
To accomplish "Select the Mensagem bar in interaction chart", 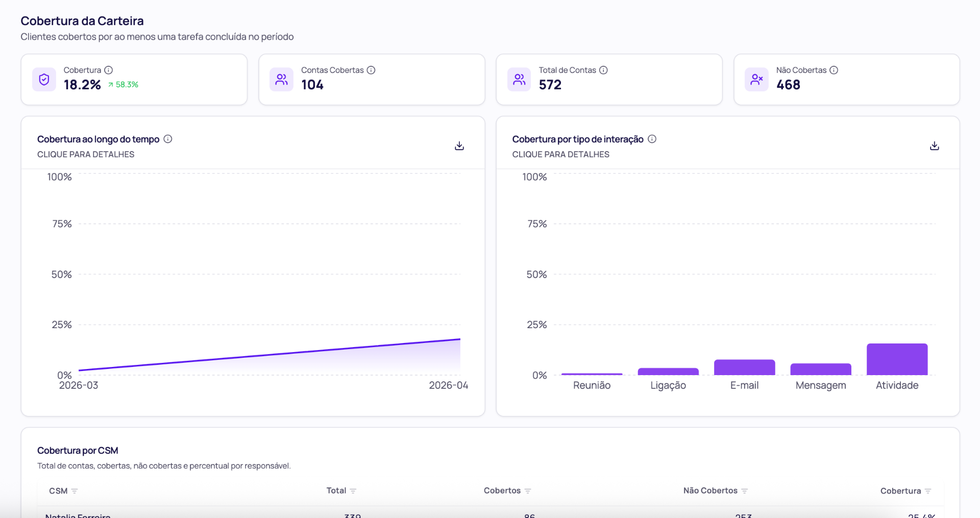I will (x=821, y=369).
